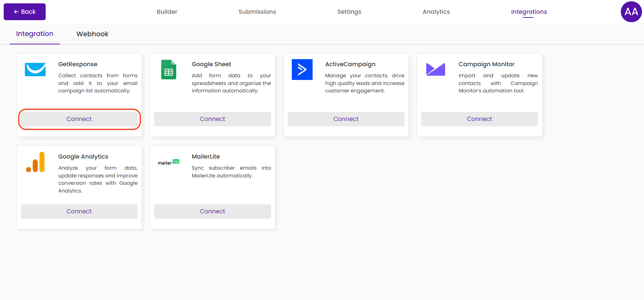644x300 pixels.
Task: Click the text 'Manage your contacts, drive'
Action: 365,76
